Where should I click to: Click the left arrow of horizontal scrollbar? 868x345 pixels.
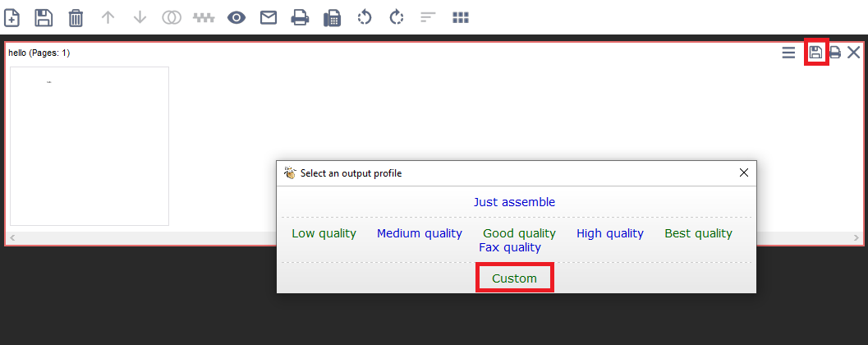[13, 238]
